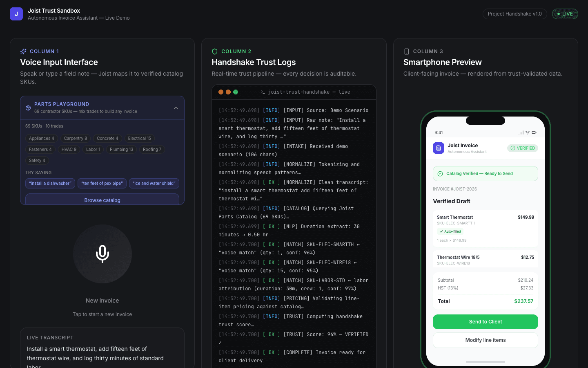Screen dimensions: 588x368
Task: Click the phone signal strength icon
Action: pos(521,132)
